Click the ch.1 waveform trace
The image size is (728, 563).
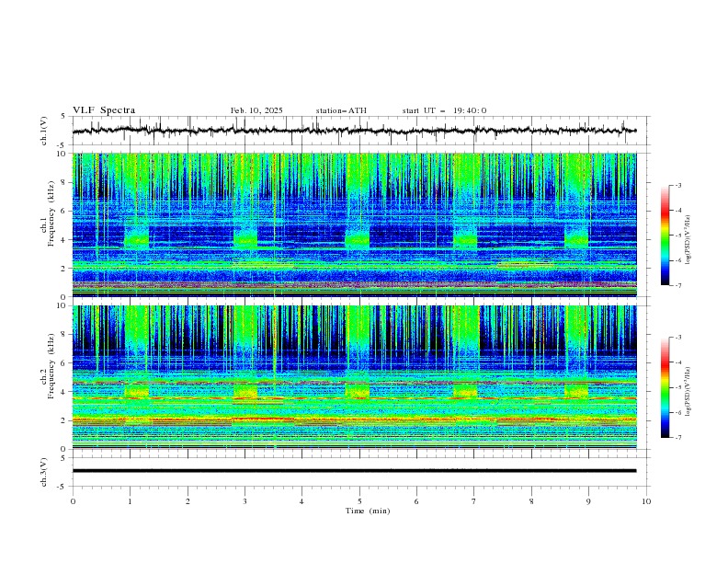(354, 131)
